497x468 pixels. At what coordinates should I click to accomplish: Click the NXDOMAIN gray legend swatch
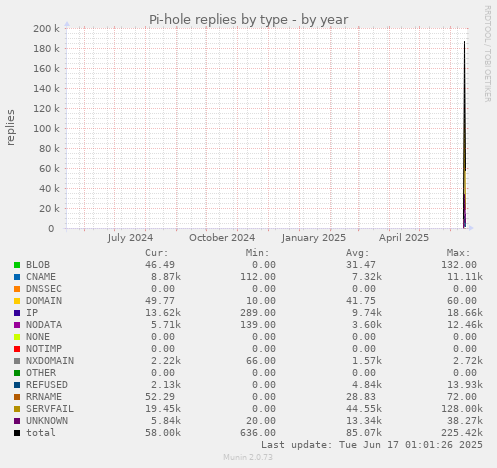[17, 361]
